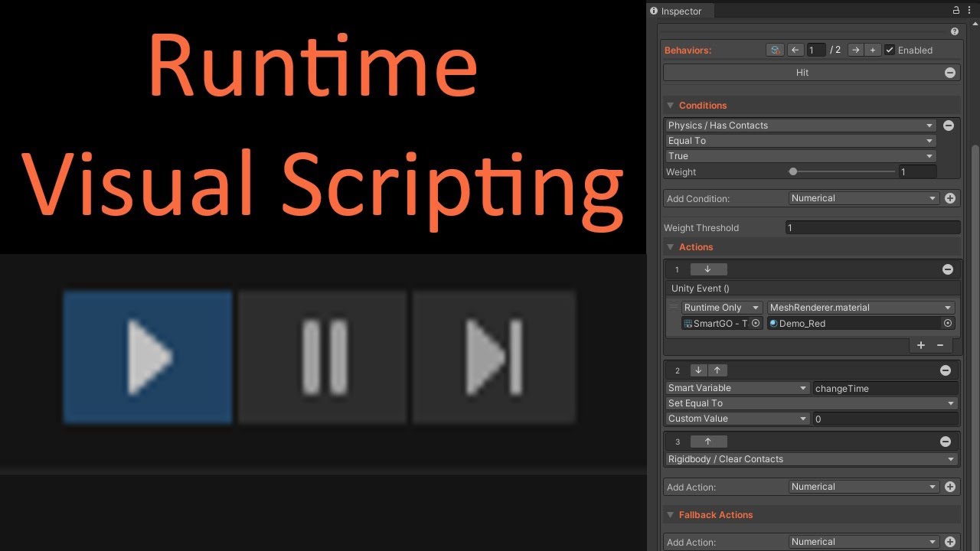Open Add Action dropdown under Actions
Viewport: 980px width, 551px height.
click(x=864, y=487)
